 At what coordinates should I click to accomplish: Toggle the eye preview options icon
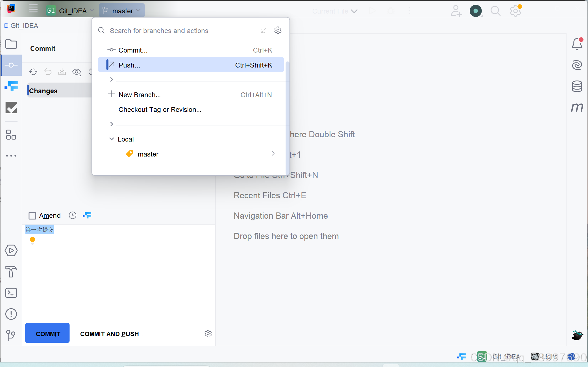(x=77, y=72)
